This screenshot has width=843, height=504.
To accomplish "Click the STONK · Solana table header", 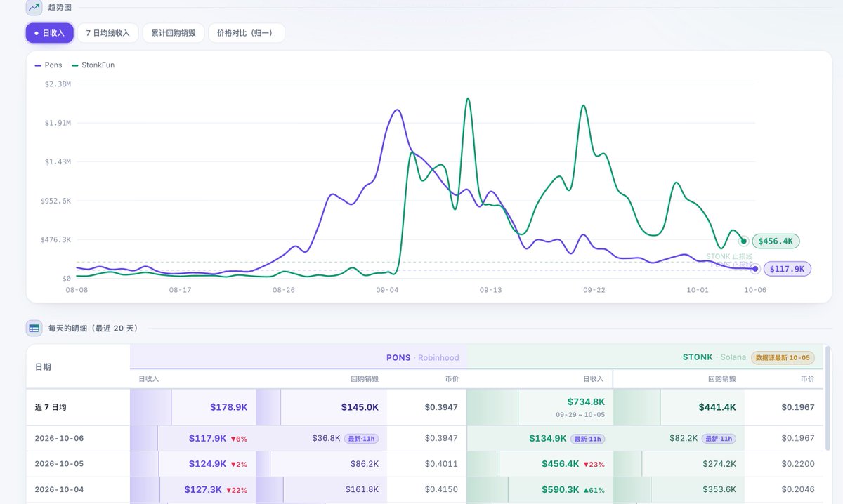I will (x=714, y=357).
